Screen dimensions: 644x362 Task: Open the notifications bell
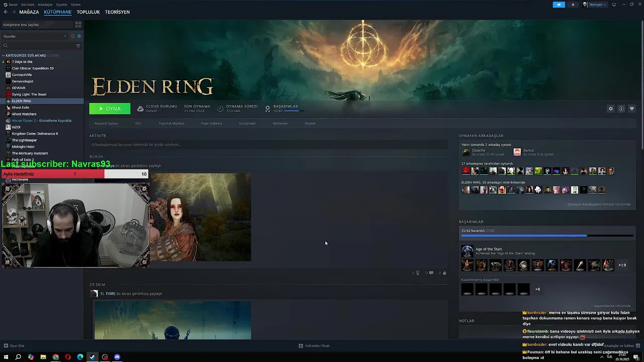[x=573, y=5]
